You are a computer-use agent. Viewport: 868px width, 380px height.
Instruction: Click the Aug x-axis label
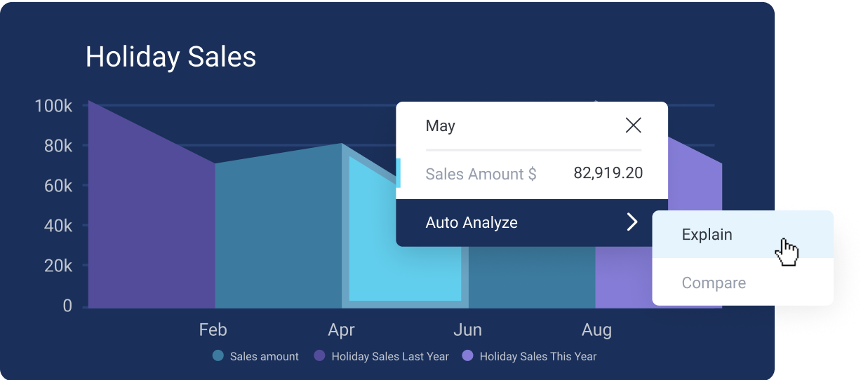click(x=596, y=330)
